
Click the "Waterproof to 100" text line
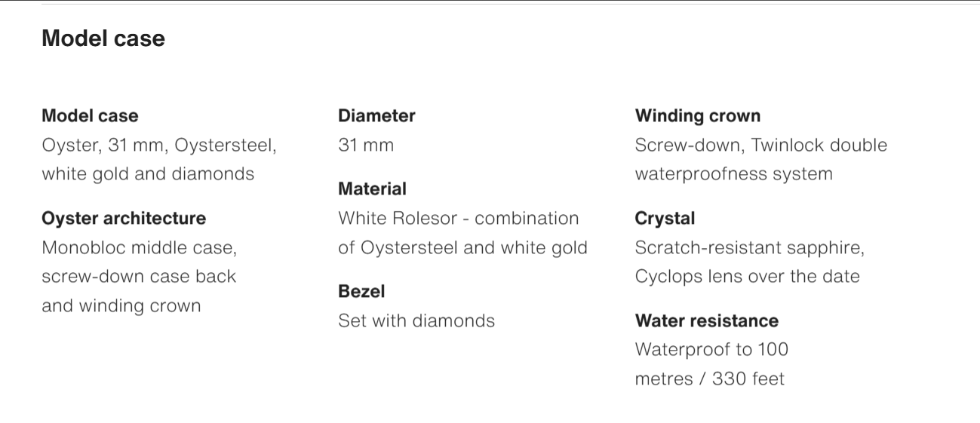pyautogui.click(x=711, y=349)
